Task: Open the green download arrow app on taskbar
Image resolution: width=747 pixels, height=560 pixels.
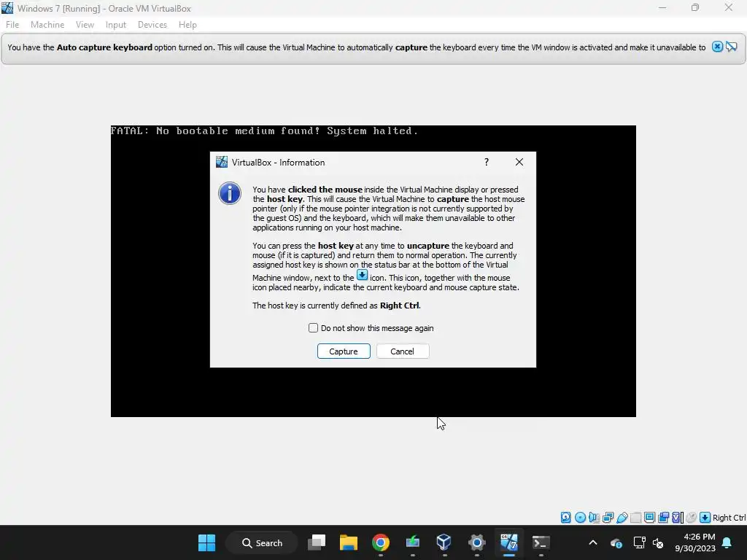Action: [413, 542]
